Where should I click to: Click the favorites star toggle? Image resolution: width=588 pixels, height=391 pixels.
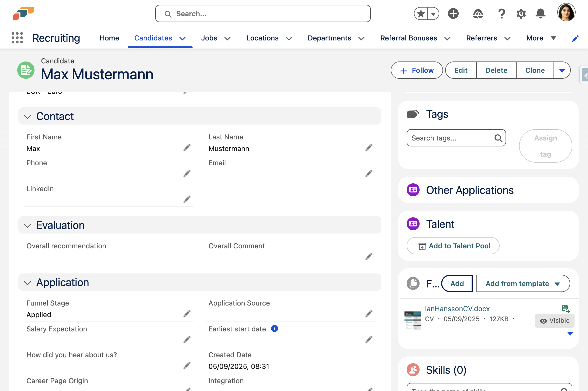(421, 13)
